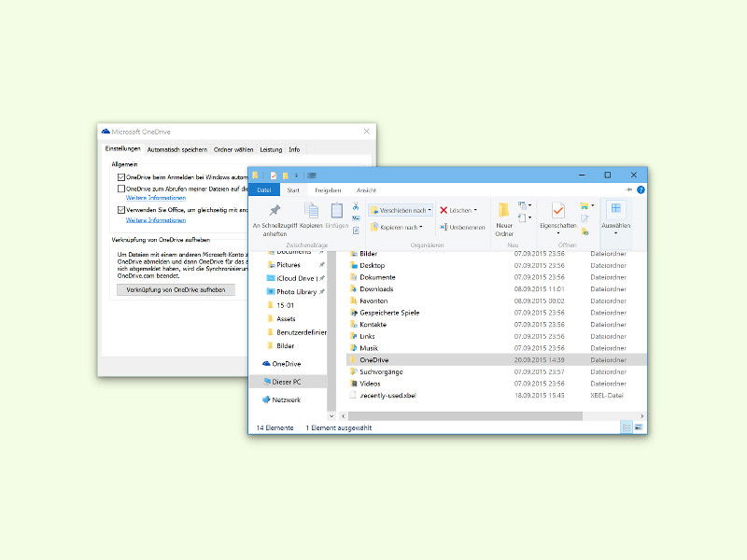Click the horizontal scrollbar in file list
The width and height of the screenshot is (747, 560).
pos(465,416)
